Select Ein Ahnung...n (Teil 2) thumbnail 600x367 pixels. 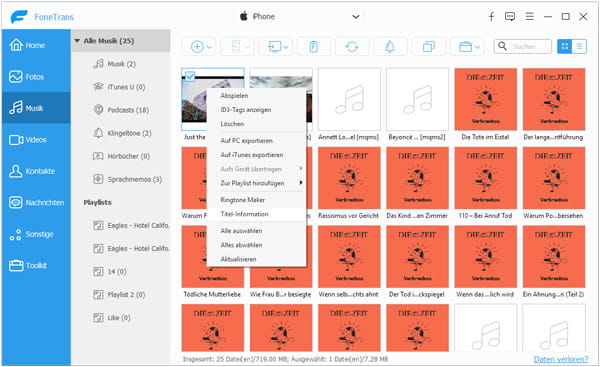tap(554, 257)
